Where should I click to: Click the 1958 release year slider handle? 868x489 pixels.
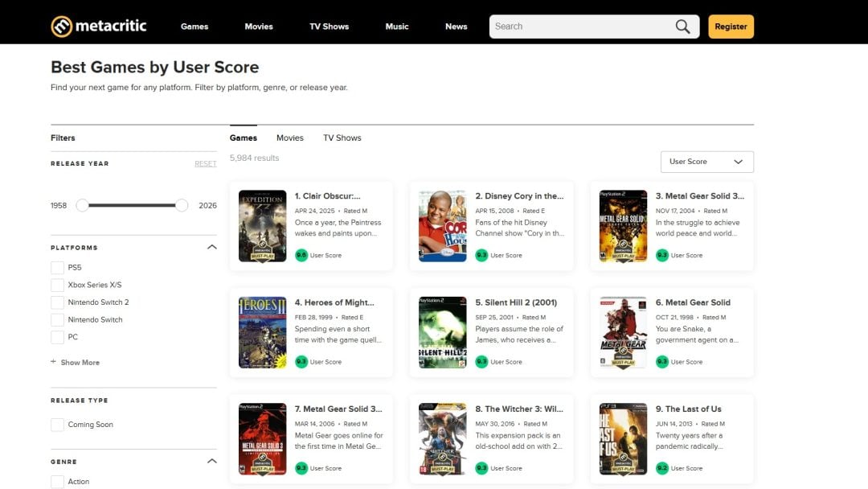[x=82, y=205]
